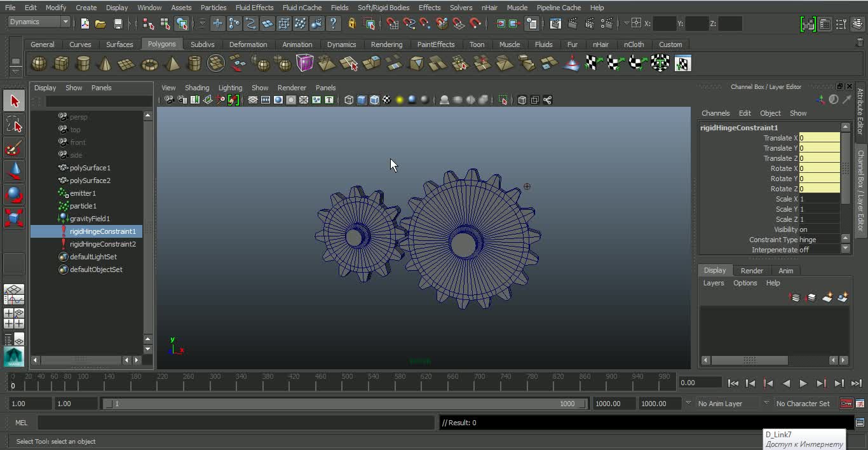868x450 pixels.
Task: Select gravityField1 in the outliner
Action: coord(90,219)
